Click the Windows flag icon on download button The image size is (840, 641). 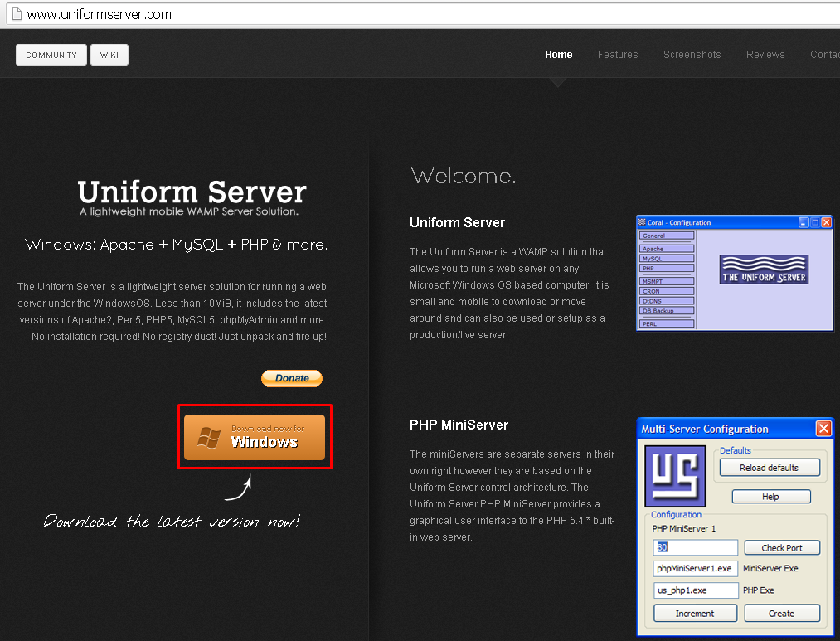pos(209,438)
